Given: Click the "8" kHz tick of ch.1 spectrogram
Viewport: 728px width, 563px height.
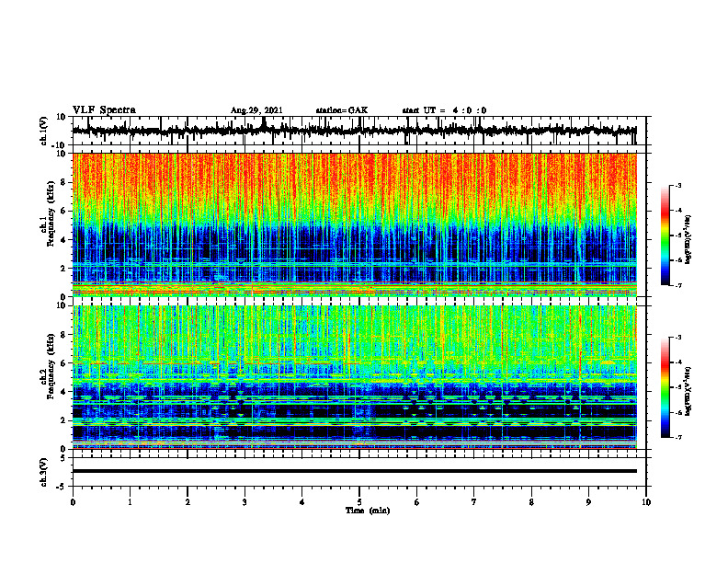Looking at the screenshot, I should 63,183.
